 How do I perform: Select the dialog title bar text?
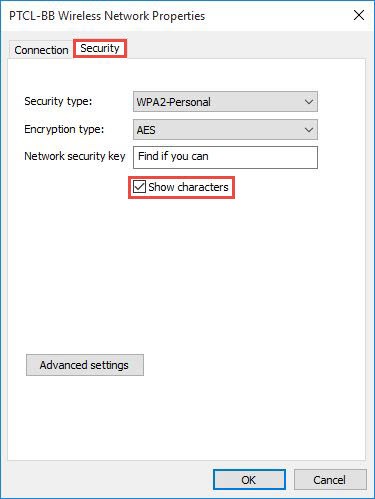pyautogui.click(x=107, y=16)
